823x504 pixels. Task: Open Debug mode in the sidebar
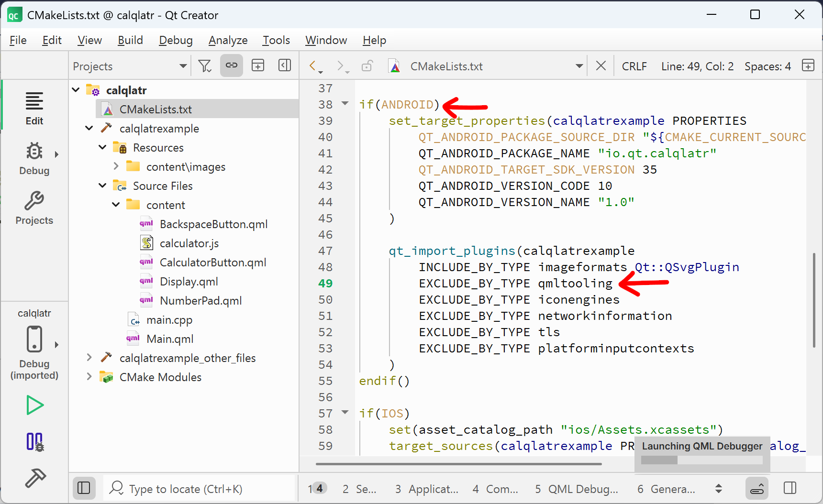34,158
